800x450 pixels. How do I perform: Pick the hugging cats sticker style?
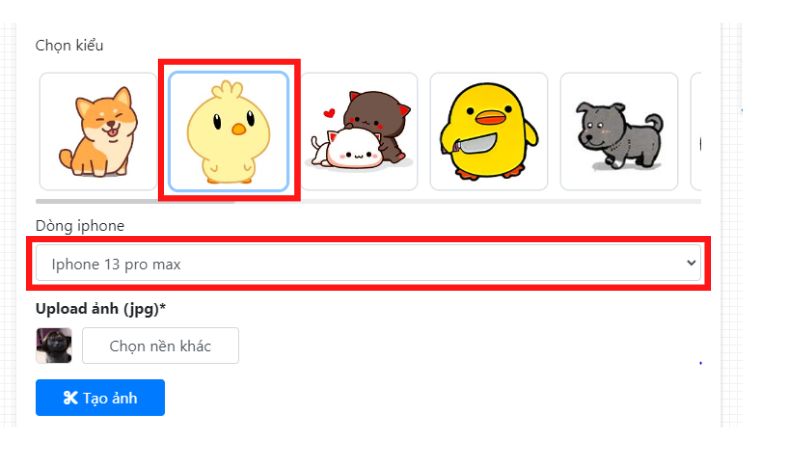tap(359, 131)
